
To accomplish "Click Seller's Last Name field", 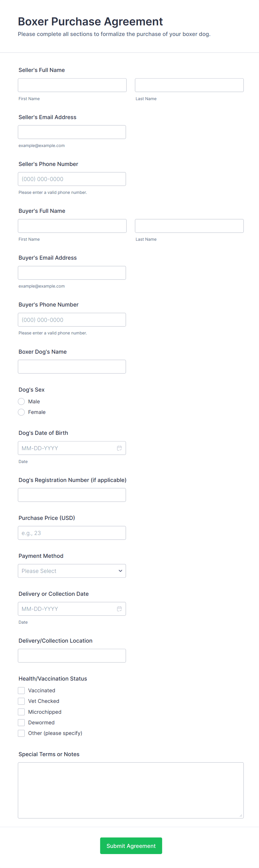I will coord(189,85).
